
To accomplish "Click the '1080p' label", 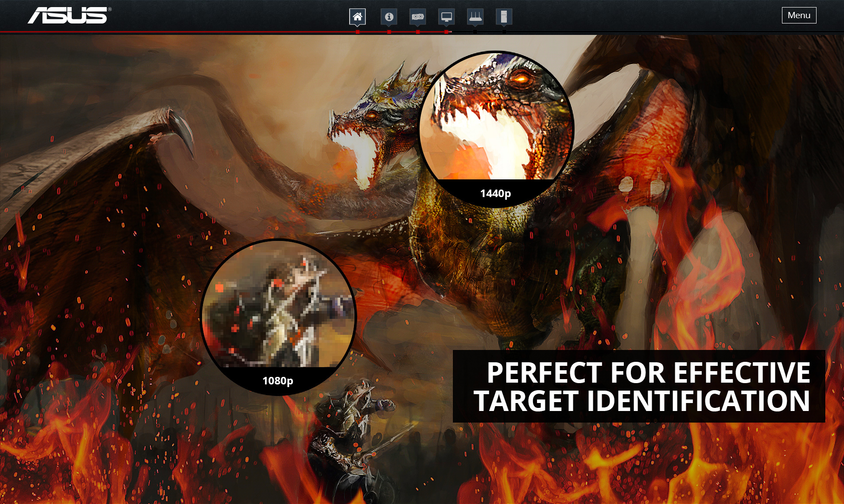I will point(278,381).
